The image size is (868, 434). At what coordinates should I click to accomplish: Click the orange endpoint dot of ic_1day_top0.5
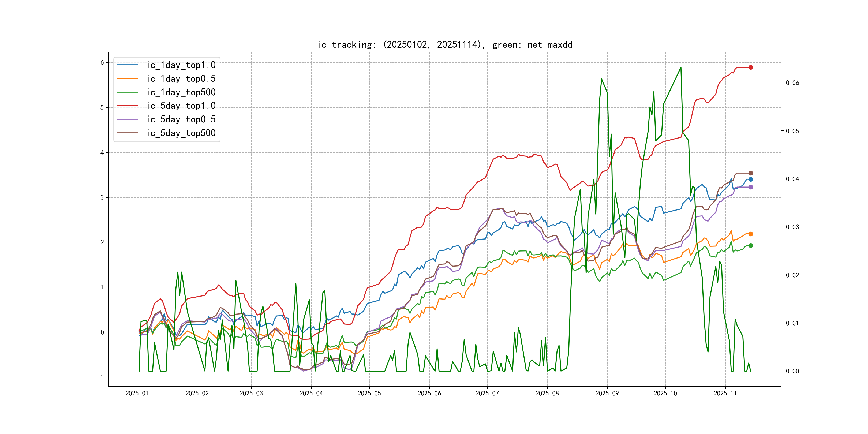coord(750,234)
